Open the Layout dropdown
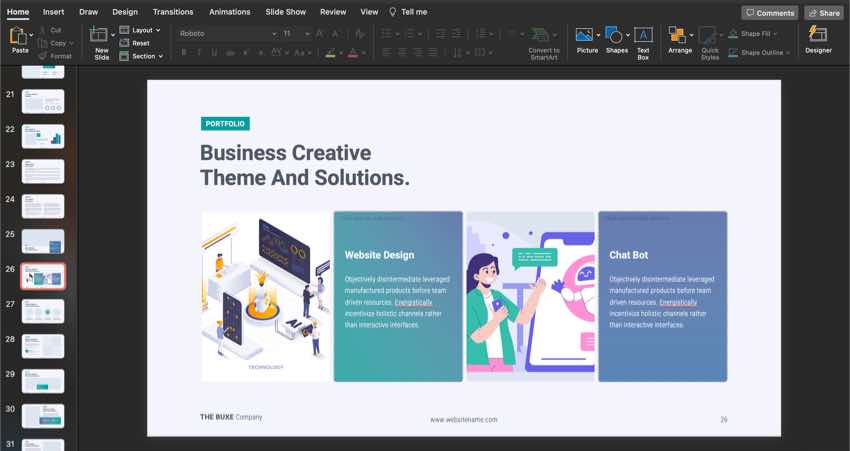 (x=140, y=30)
